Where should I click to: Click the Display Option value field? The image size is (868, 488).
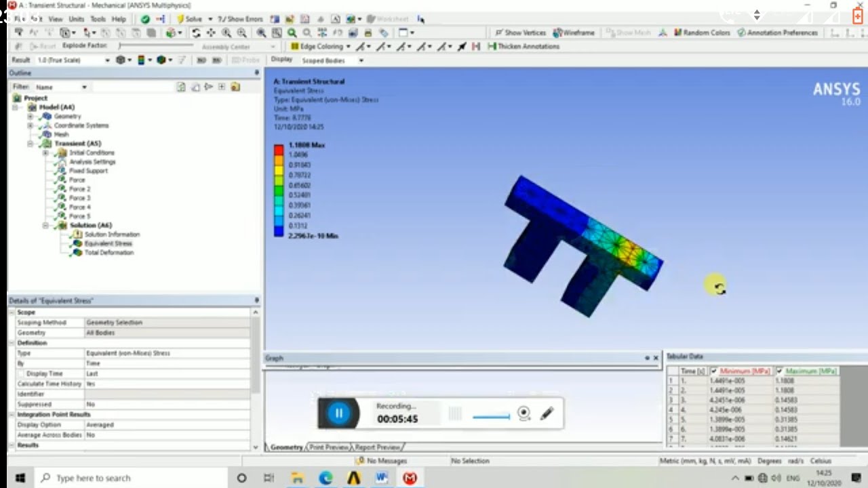tap(167, 425)
